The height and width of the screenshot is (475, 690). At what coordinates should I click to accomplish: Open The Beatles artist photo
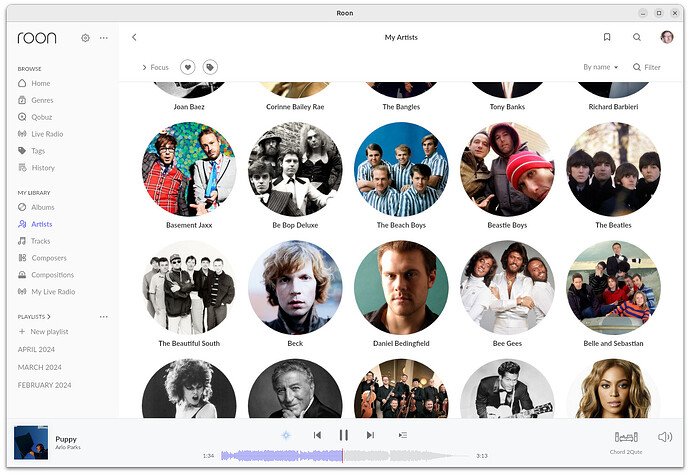[x=613, y=169]
